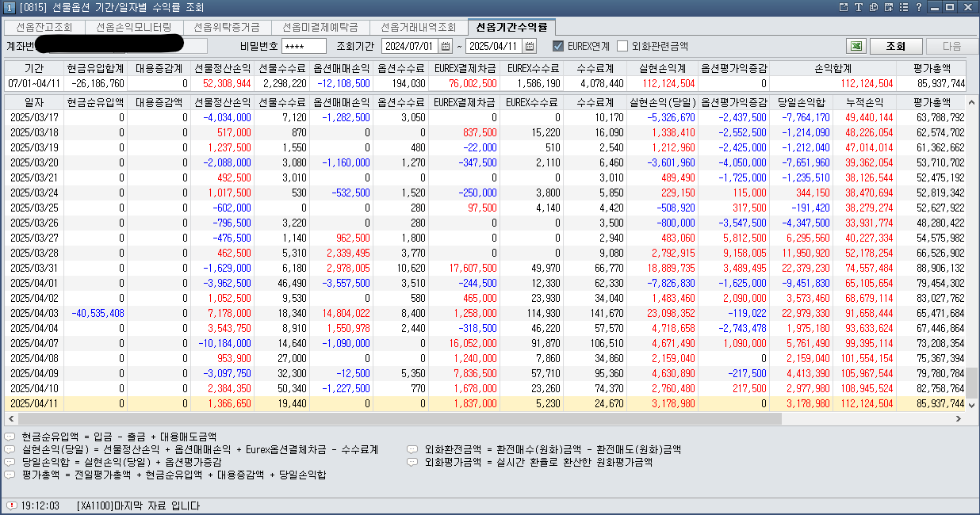This screenshot has height=515, width=980.
Task: Enable the 외화관련금액 checkbox
Action: (x=622, y=46)
